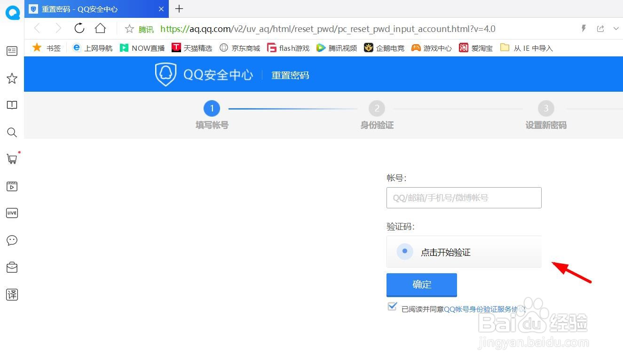Open the 书签 bookmarks menu
The image size is (623, 364).
click(x=47, y=47)
